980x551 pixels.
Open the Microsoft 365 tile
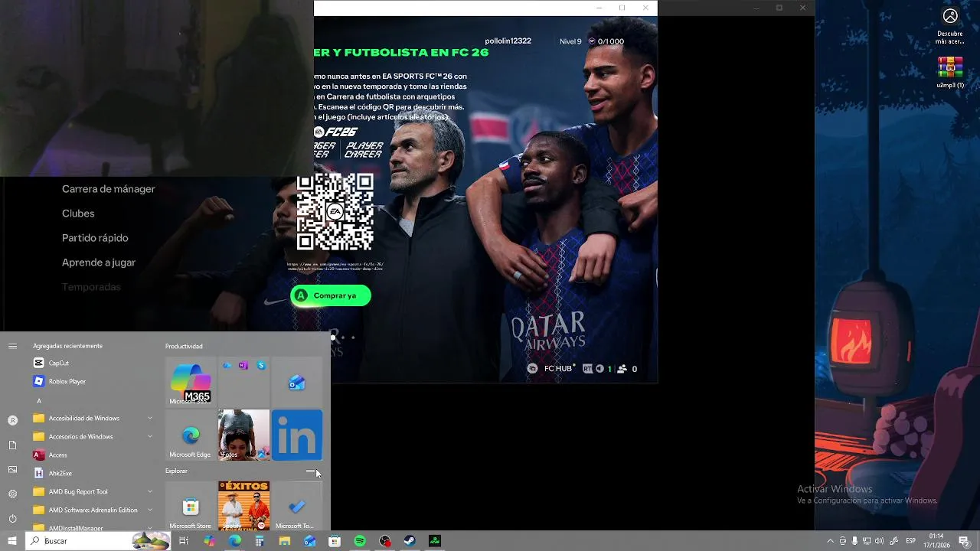coord(191,382)
